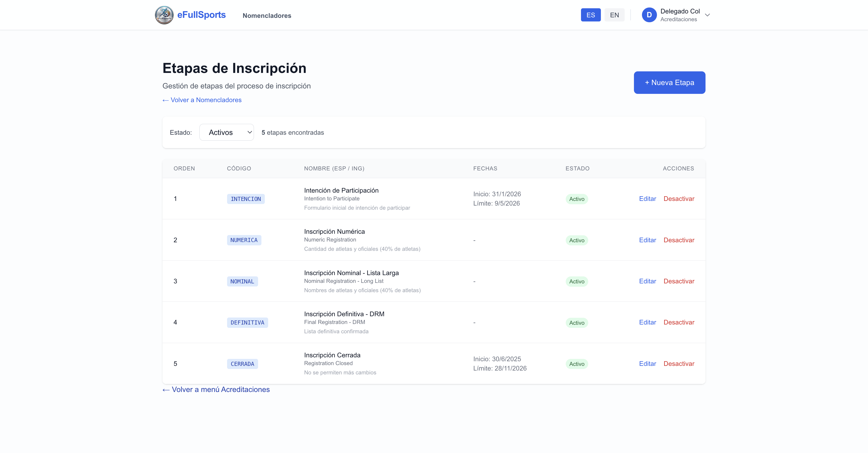This screenshot has height=453, width=868.
Task: Click the Delegado Col avatar circle
Action: 649,15
